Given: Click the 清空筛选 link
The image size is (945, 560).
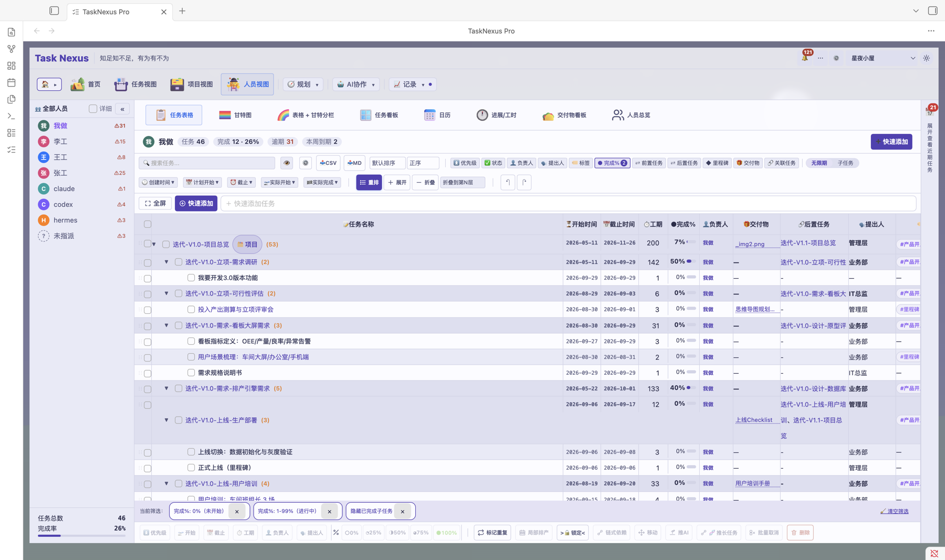Looking at the screenshot, I should point(895,511).
